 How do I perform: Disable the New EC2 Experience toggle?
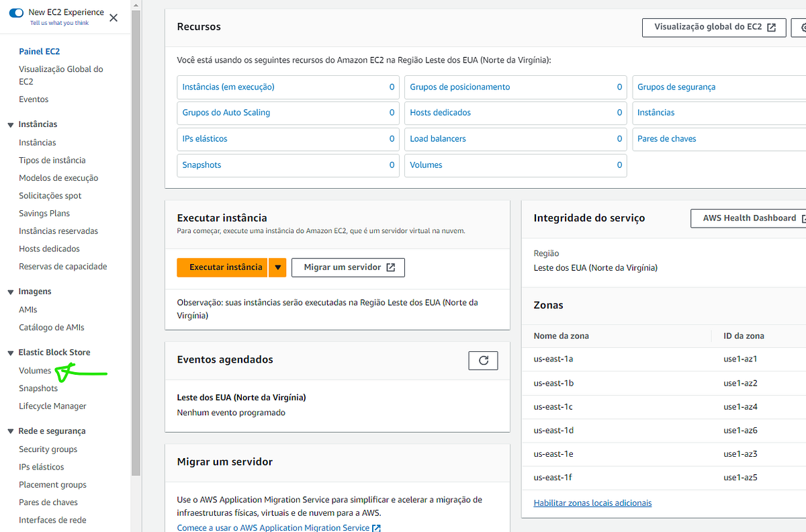pyautogui.click(x=15, y=11)
